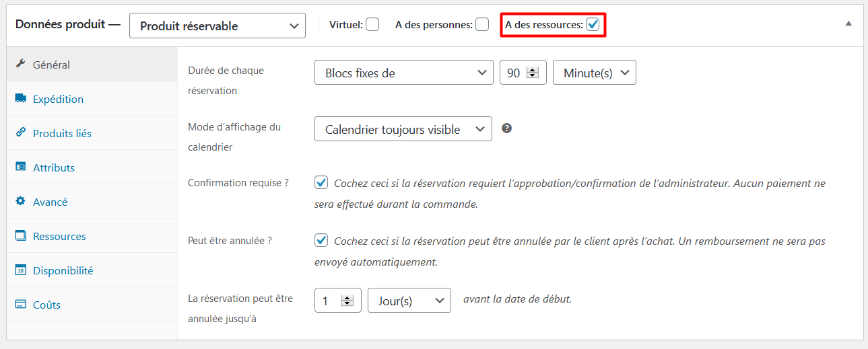868x349 pixels.
Task: Uncheck the A des ressources checkbox
Action: tap(593, 25)
